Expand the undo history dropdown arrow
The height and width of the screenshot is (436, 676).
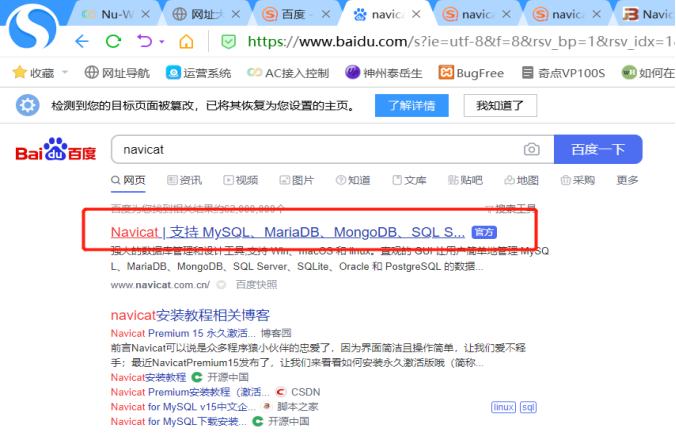pos(162,42)
